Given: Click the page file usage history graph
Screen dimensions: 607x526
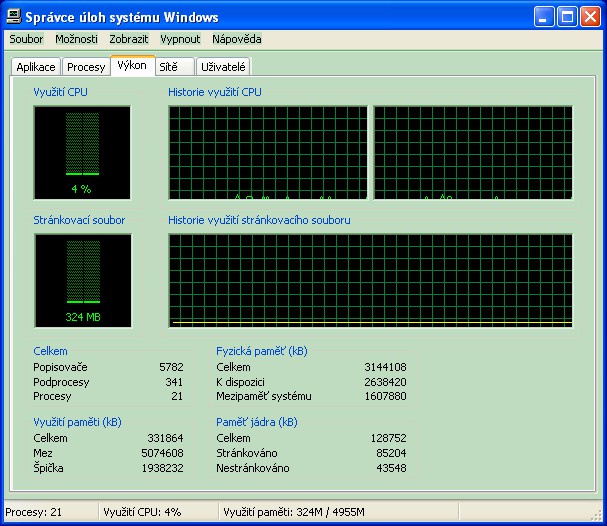Looking at the screenshot, I should [370, 280].
